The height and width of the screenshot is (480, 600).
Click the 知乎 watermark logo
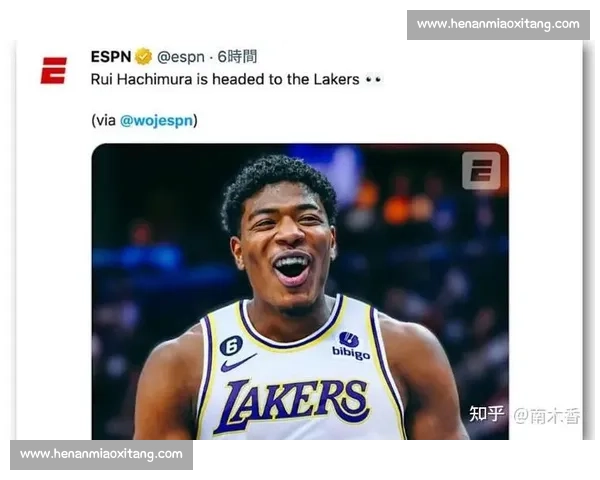tap(486, 413)
